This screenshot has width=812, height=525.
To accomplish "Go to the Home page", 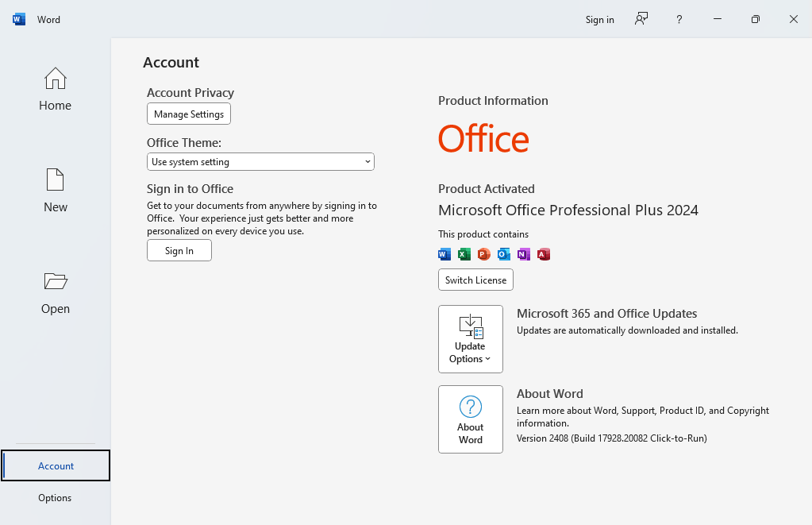I will [x=55, y=90].
